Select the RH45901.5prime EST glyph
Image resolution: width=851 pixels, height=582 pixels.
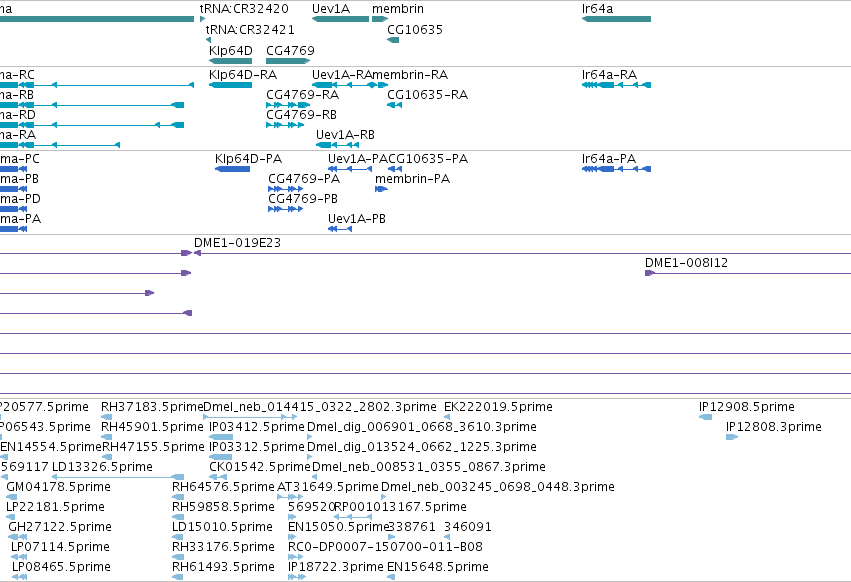click(107, 437)
